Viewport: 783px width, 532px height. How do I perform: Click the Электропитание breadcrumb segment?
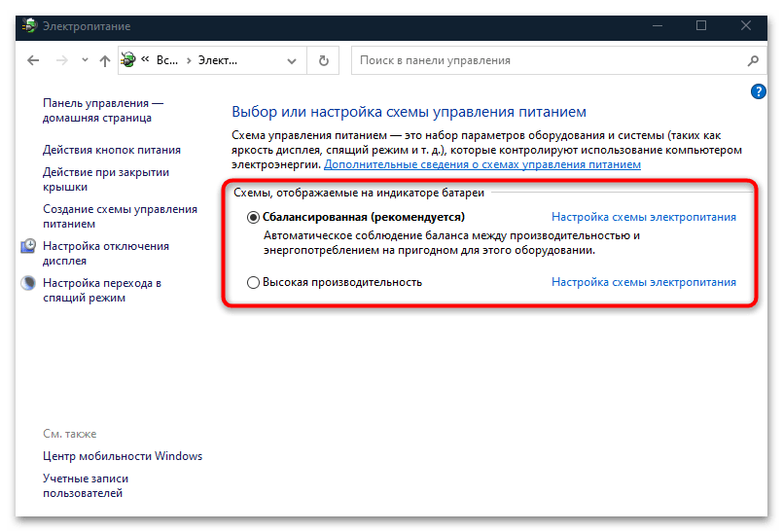(219, 60)
